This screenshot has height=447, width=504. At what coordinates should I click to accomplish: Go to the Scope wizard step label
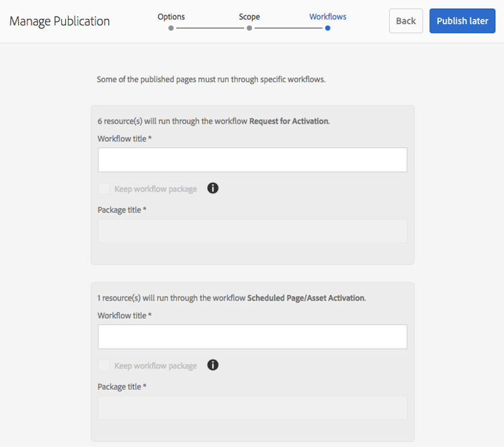[249, 17]
